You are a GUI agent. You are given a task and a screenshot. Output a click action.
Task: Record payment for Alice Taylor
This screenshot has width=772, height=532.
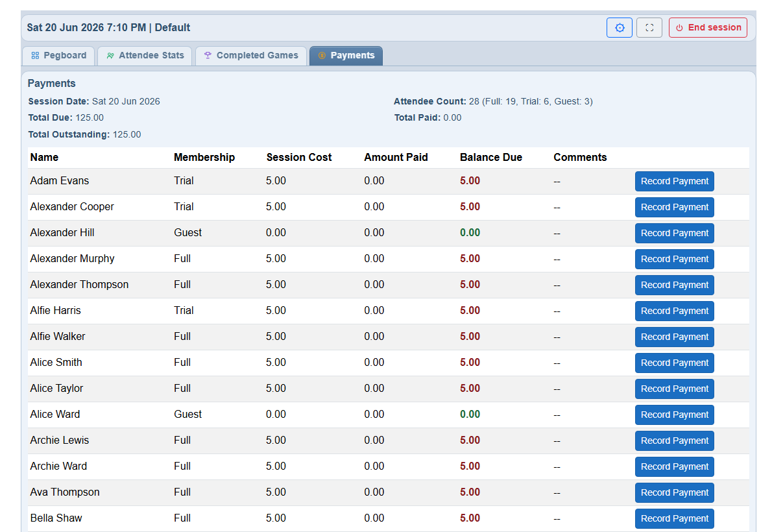point(675,389)
